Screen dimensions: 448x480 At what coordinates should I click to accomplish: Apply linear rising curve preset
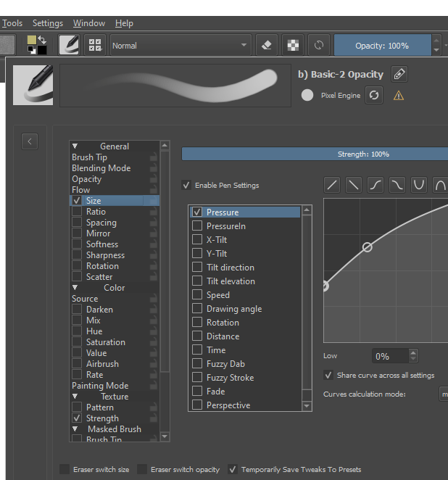332,185
